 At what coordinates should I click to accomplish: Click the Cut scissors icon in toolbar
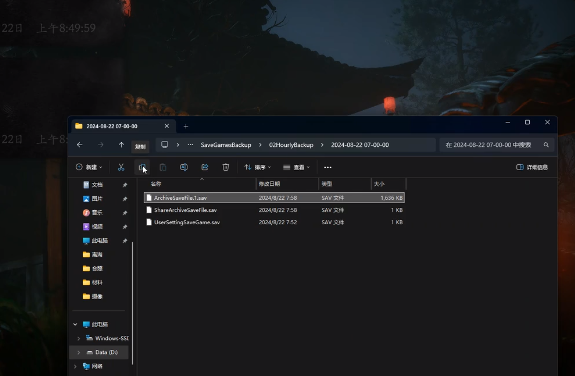point(121,167)
